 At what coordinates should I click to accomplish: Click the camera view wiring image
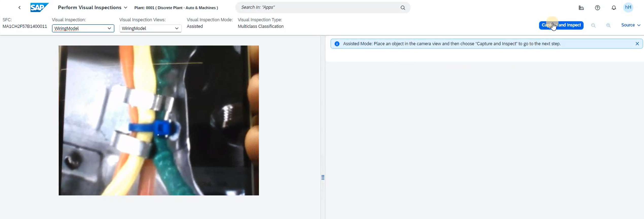[x=159, y=120]
